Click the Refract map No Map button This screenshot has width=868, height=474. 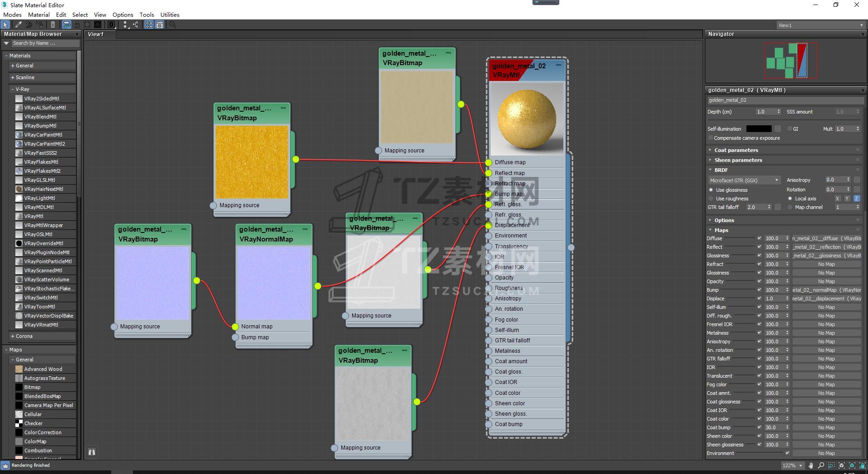coord(826,264)
